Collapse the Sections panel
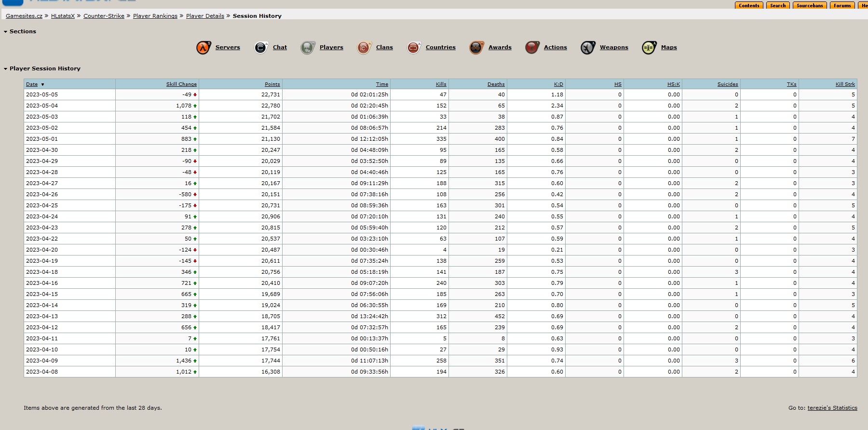Image resolution: width=868 pixels, height=430 pixels. point(6,32)
